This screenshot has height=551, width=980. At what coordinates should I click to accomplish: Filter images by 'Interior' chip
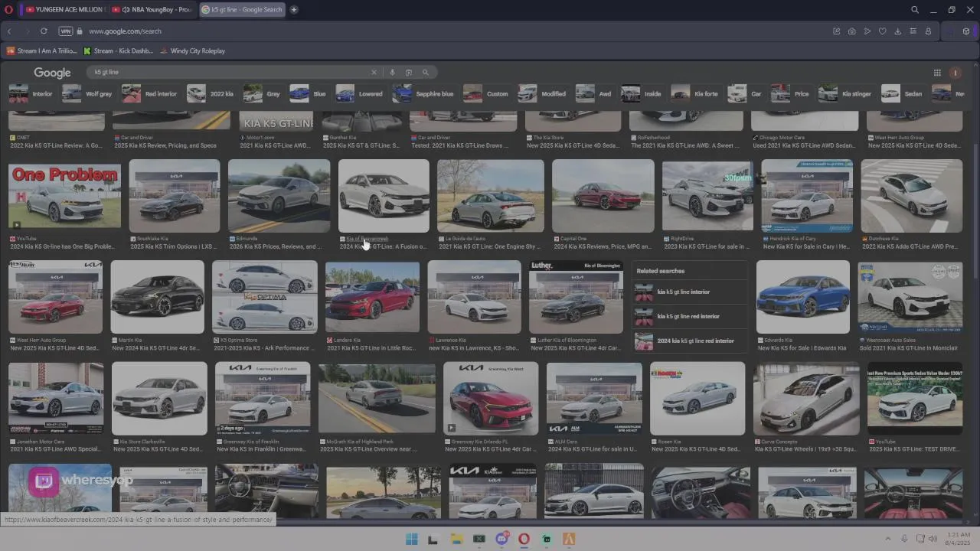coord(31,93)
